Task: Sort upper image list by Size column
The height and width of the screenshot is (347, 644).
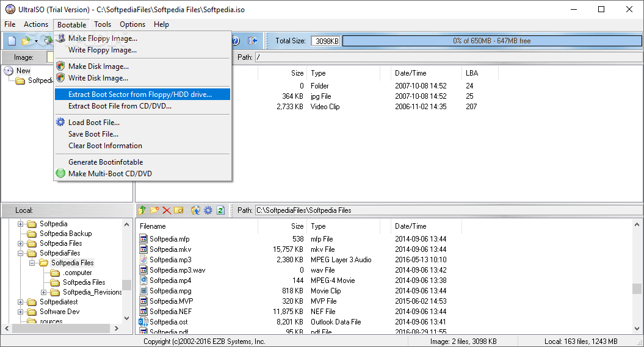Action: (282, 73)
